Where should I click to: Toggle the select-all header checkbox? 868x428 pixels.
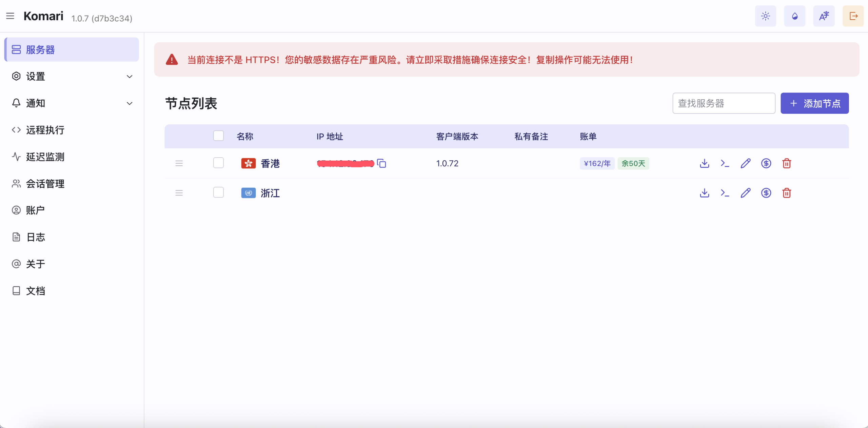click(x=218, y=136)
